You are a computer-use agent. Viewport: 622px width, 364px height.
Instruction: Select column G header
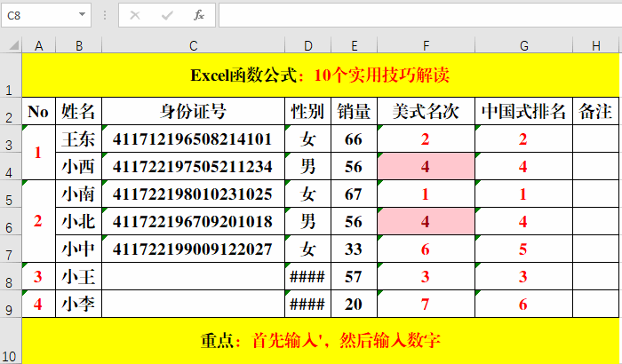point(524,45)
